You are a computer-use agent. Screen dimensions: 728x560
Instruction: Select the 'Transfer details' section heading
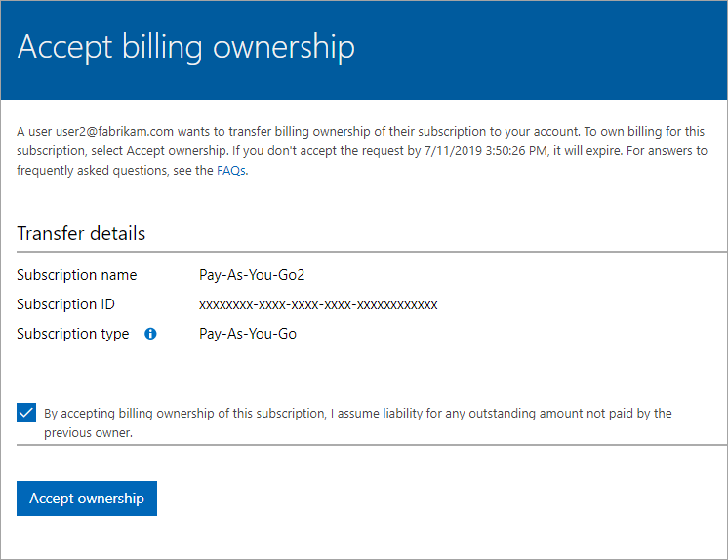pyautogui.click(x=81, y=234)
